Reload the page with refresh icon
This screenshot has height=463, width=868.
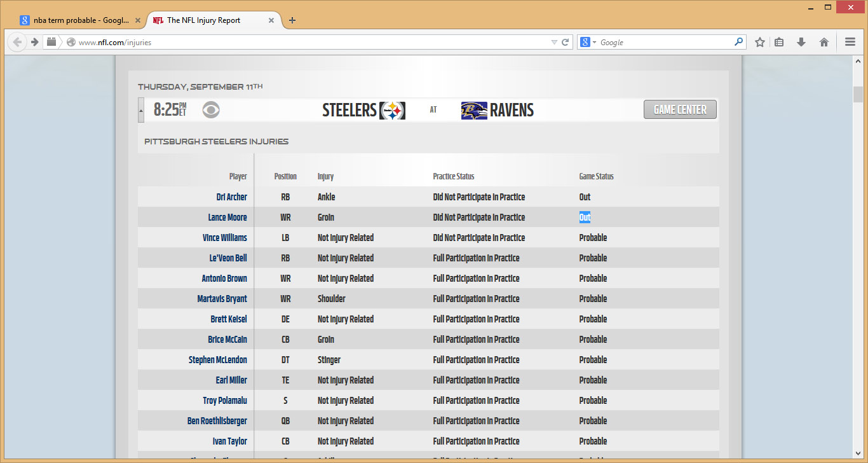click(x=565, y=43)
